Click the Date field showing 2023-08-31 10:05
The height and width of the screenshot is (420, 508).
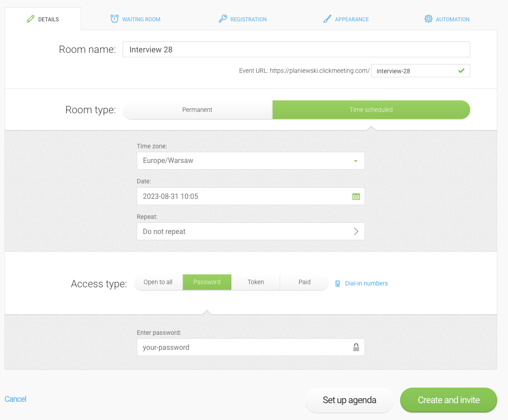(251, 196)
